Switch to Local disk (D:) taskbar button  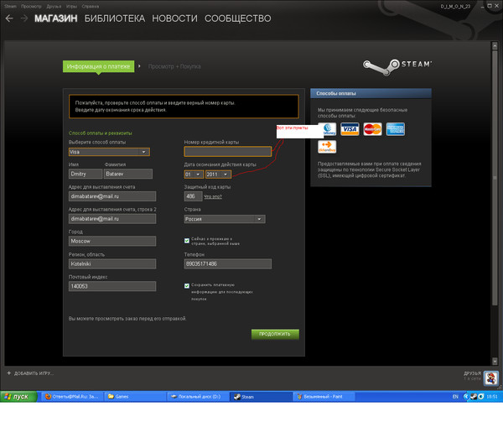198,397
